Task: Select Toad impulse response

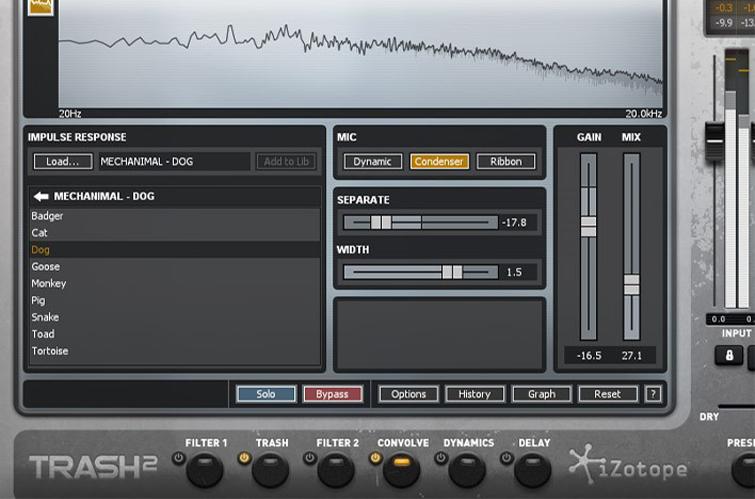Action: click(174, 334)
